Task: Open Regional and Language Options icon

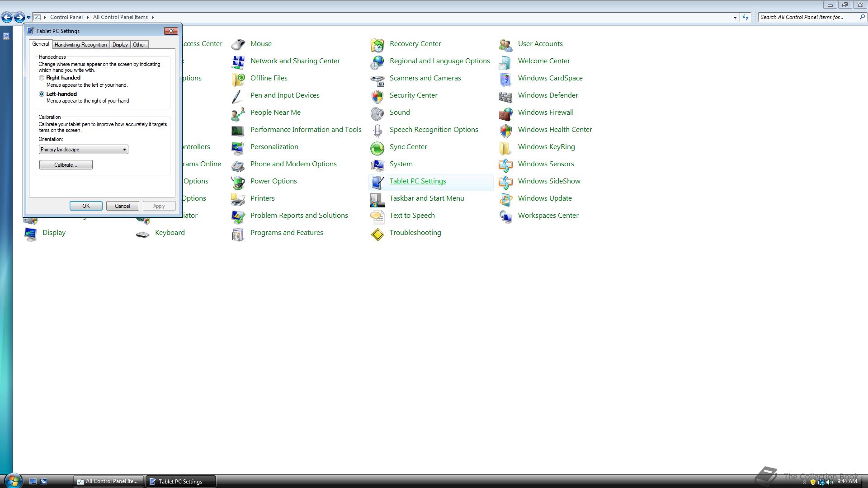Action: (377, 61)
